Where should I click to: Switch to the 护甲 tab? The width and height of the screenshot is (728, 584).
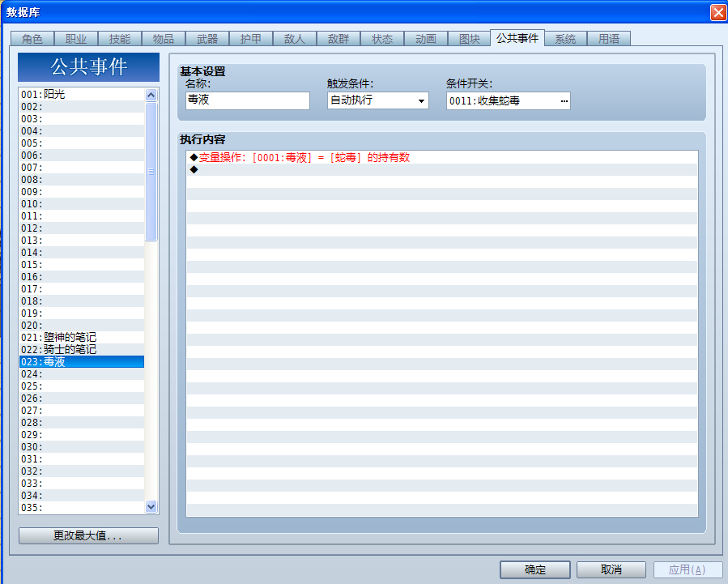click(x=251, y=39)
